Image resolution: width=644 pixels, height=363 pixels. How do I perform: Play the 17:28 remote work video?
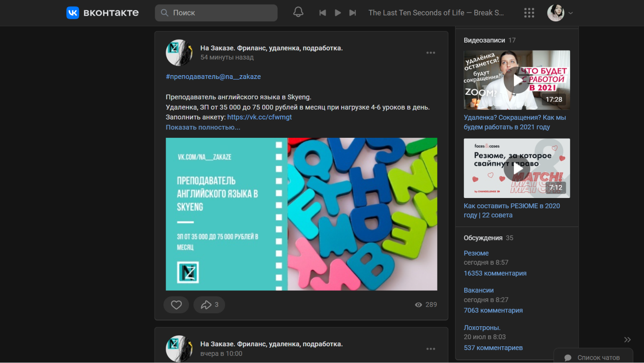[516, 80]
